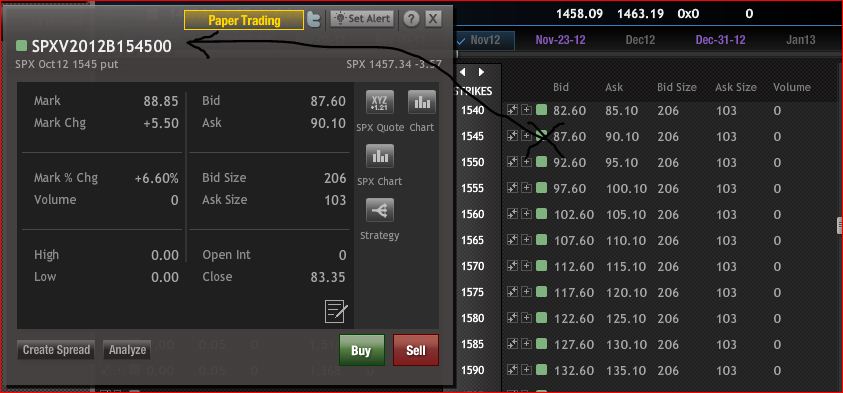Click the Set Alert button
This screenshot has width=843, height=393.
tap(362, 19)
